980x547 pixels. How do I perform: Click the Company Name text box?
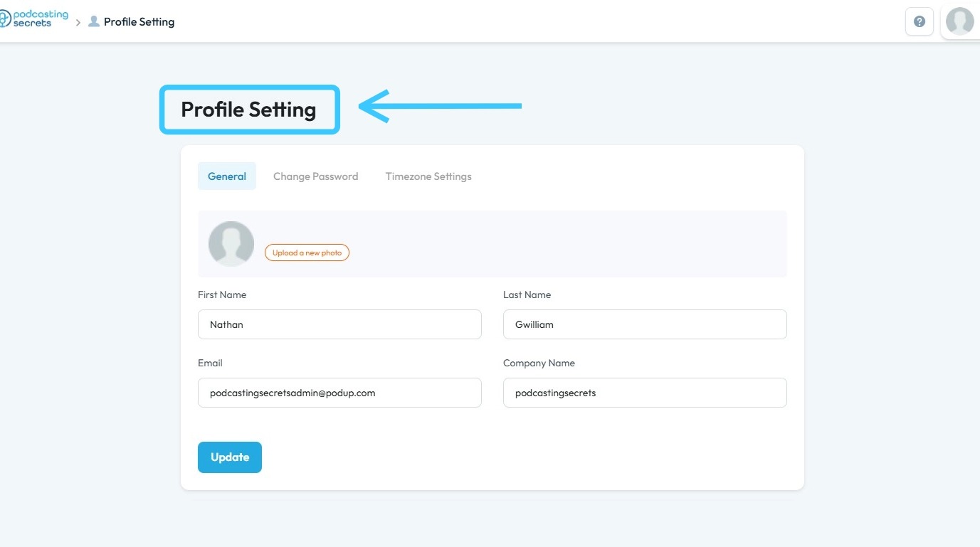pyautogui.click(x=645, y=393)
